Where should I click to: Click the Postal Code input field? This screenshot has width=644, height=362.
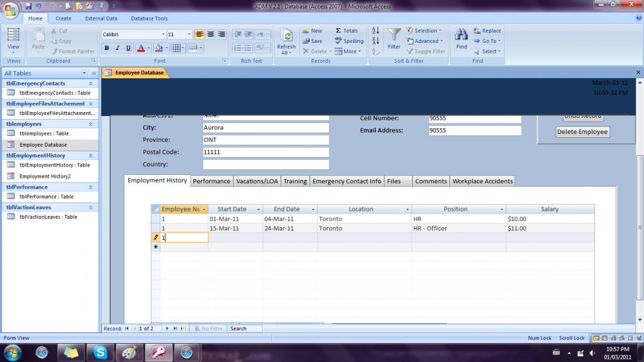click(265, 152)
